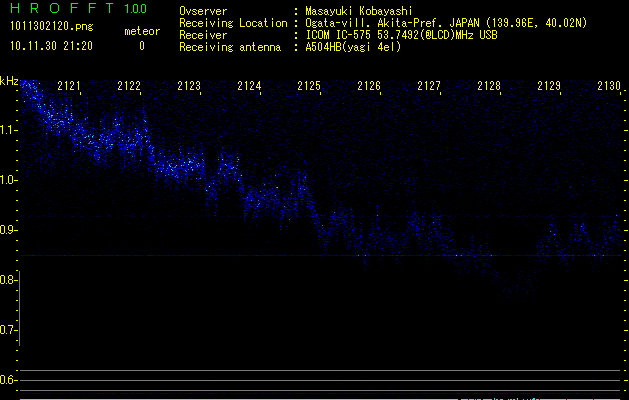The width and height of the screenshot is (629, 400).
Task: Click the 0.6 frequency axis label
Action: tap(8, 380)
